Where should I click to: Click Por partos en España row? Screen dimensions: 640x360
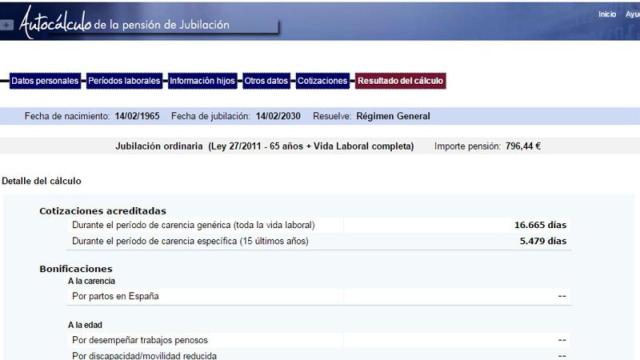tap(319, 296)
